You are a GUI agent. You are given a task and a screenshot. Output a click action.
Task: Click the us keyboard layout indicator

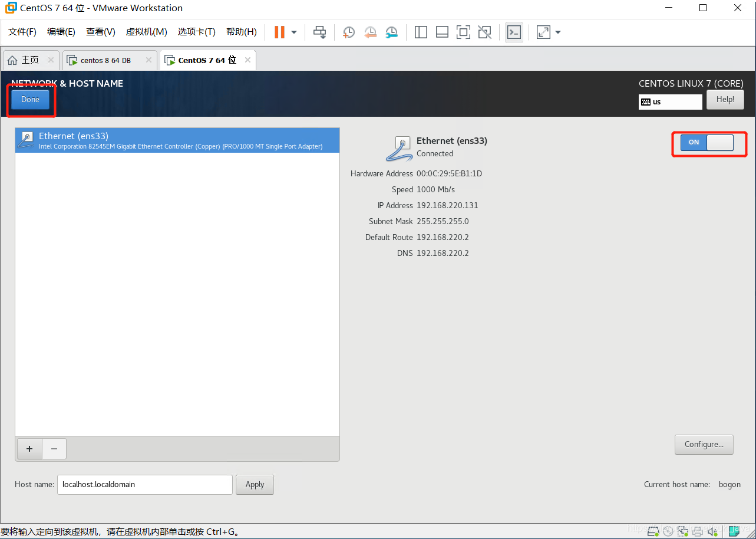click(x=671, y=101)
